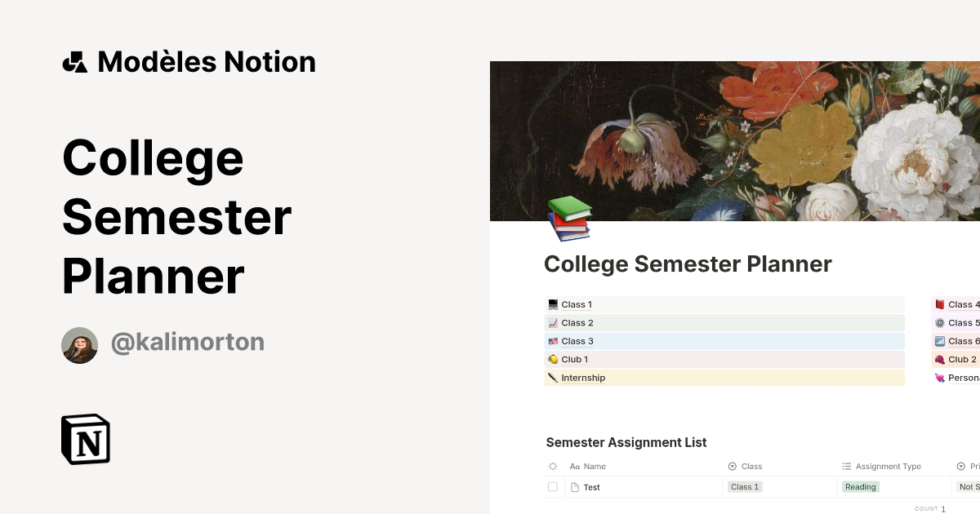Viewport: 980px width, 514px height.
Task: Click the computer icon next to Class 1
Action: (553, 304)
